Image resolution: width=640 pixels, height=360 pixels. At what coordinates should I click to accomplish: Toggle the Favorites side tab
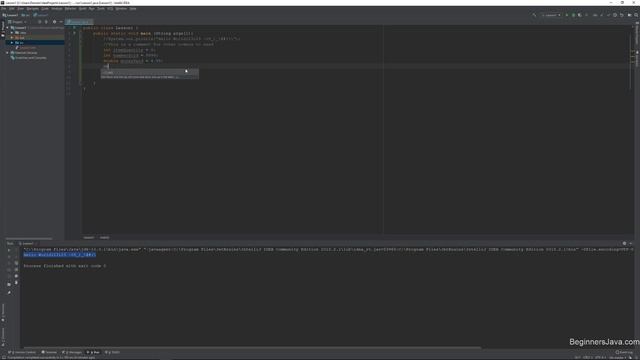(3, 337)
